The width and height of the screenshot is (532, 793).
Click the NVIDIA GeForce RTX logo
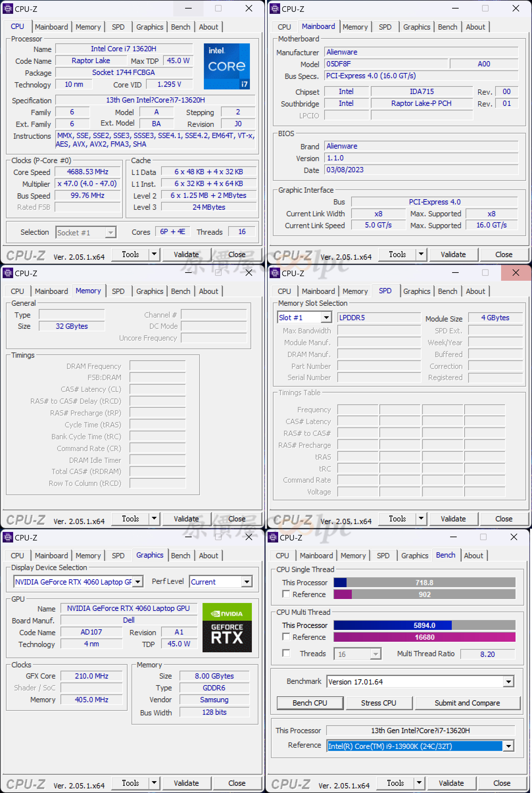pyautogui.click(x=227, y=627)
